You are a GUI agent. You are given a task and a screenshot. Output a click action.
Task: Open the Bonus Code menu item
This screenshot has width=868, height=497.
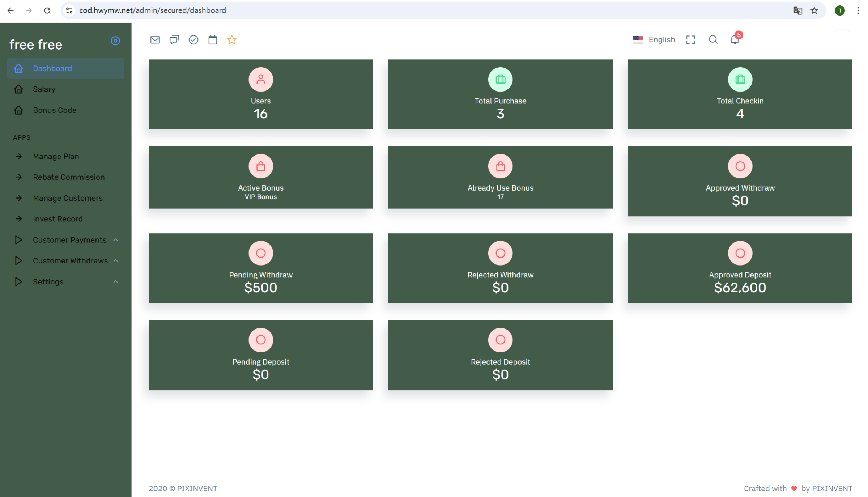pyautogui.click(x=55, y=110)
